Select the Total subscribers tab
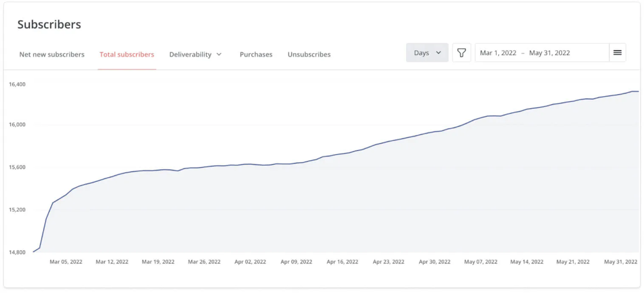 (x=127, y=54)
